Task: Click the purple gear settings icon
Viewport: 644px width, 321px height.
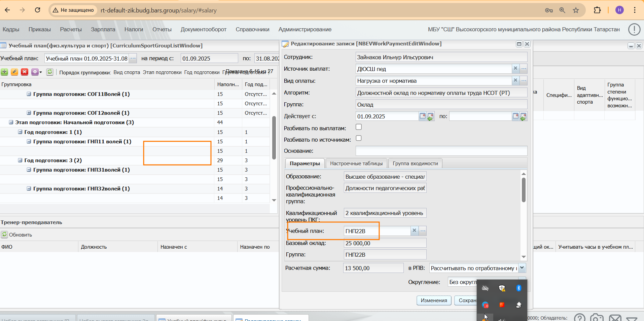Action: click(x=35, y=72)
